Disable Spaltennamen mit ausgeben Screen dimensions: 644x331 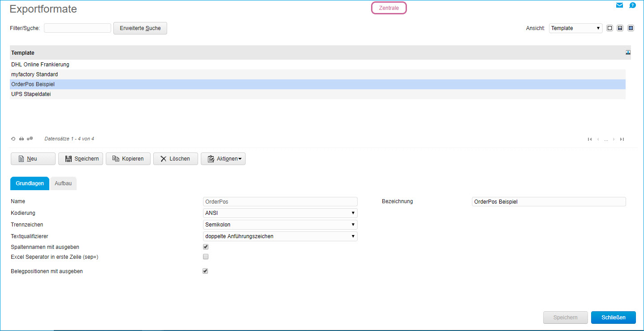coord(205,246)
